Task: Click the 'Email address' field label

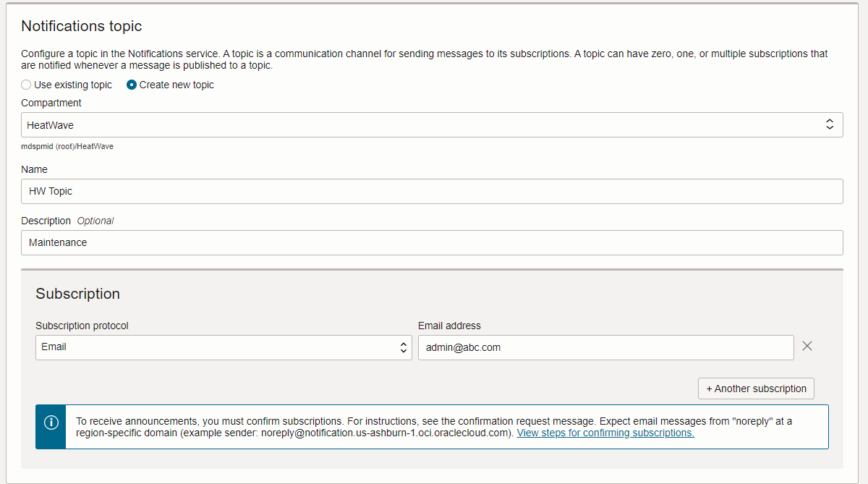Action: point(449,326)
